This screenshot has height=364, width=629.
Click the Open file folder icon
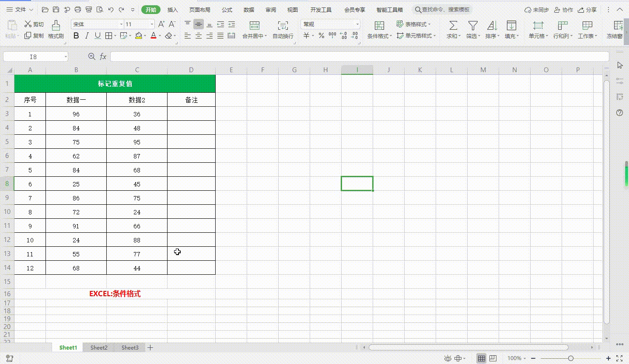point(45,10)
